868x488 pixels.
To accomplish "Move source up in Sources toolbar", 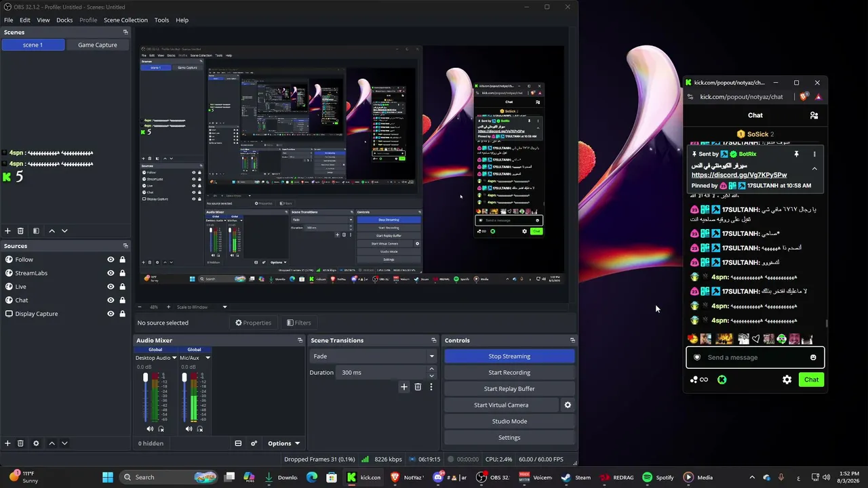I will click(x=52, y=443).
